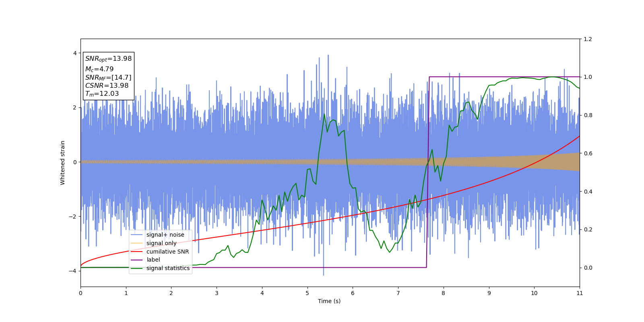Click the SNRMF=[14.7] annotation text
Image resolution: width=644 pixels, height=322 pixels.
[x=108, y=77]
